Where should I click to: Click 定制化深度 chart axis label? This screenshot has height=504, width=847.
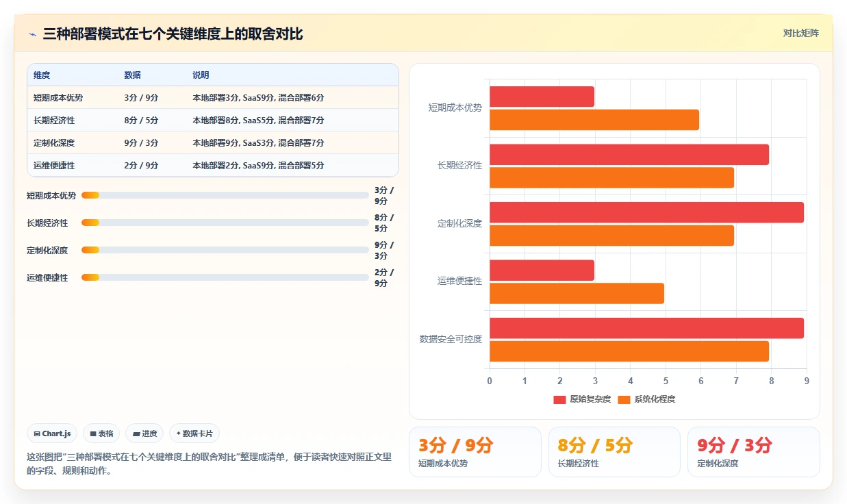459,223
